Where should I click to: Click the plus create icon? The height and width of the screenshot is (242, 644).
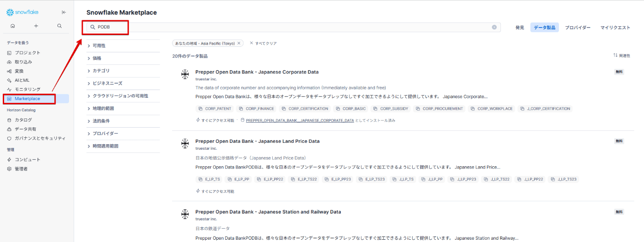point(36,26)
